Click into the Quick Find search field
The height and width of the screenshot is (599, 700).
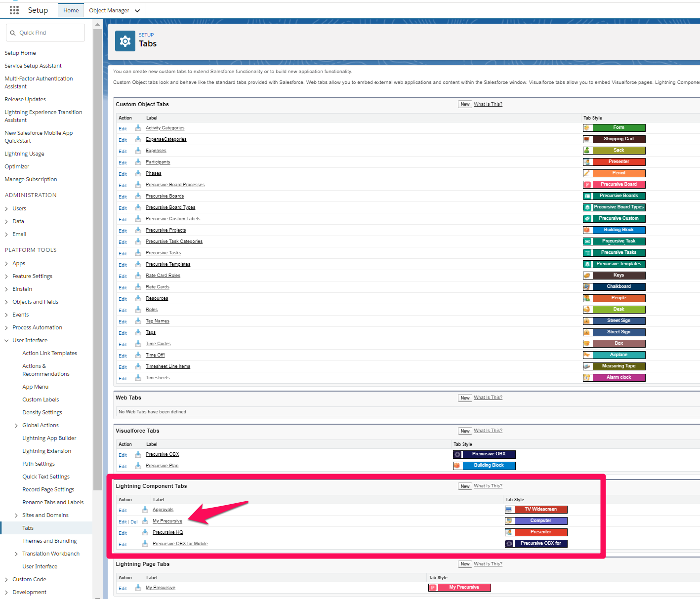click(45, 33)
